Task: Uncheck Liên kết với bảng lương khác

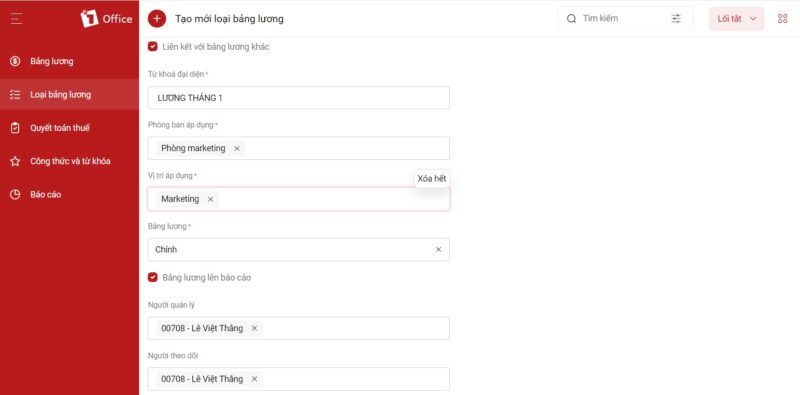Action: [153, 46]
